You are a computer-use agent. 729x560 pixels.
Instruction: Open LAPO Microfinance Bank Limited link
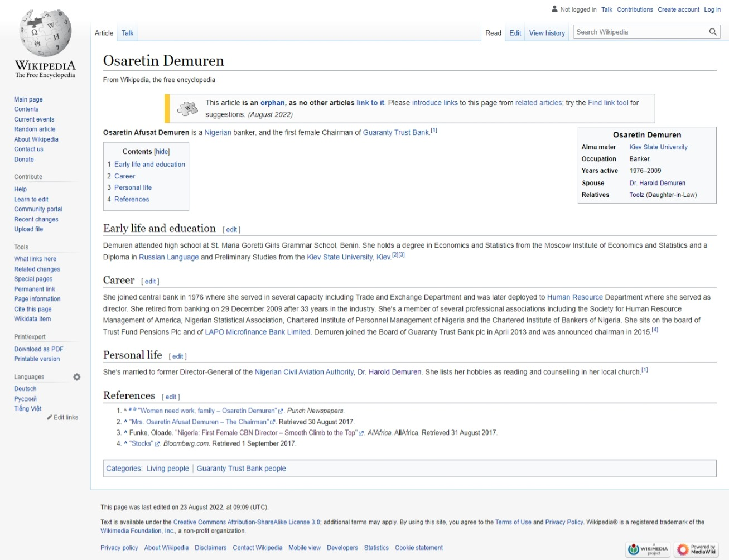click(x=258, y=332)
